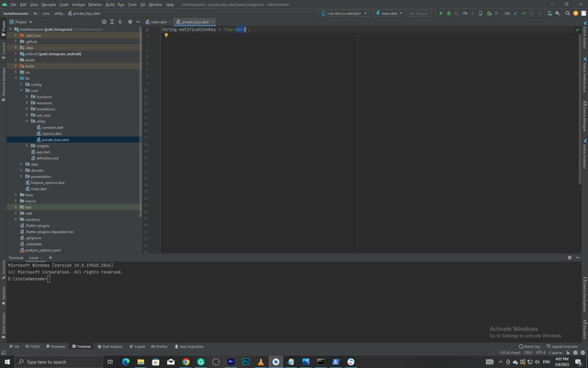This screenshot has width=588, height=368.
Task: Click the yellow lightbulb intention icon
Action: [166, 35]
